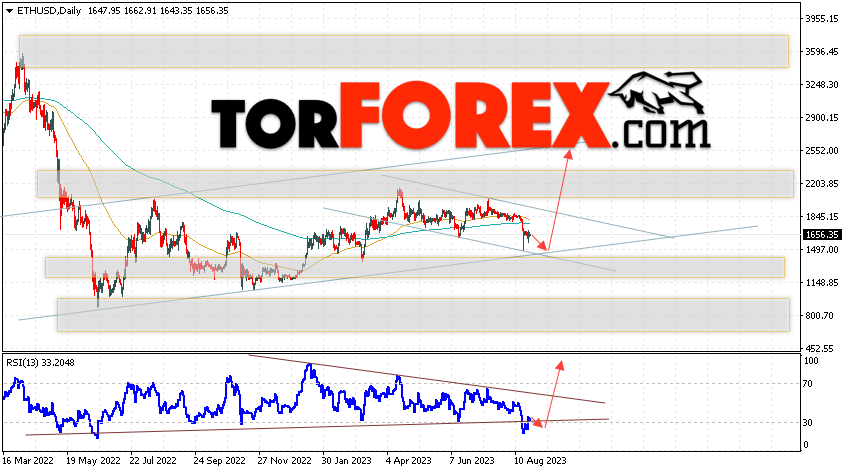The image size is (846, 472).
Task: Select the 3955.15 price axis label
Action: coord(822,19)
